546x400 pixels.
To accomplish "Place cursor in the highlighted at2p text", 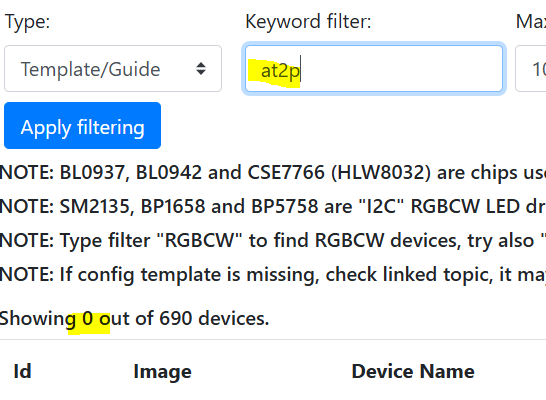I will point(280,71).
